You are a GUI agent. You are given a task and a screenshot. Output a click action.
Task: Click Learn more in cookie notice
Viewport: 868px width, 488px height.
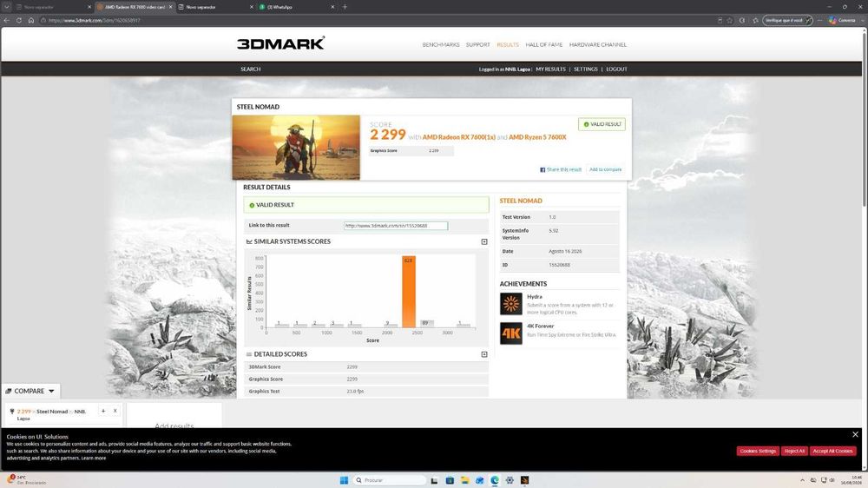coord(94,458)
